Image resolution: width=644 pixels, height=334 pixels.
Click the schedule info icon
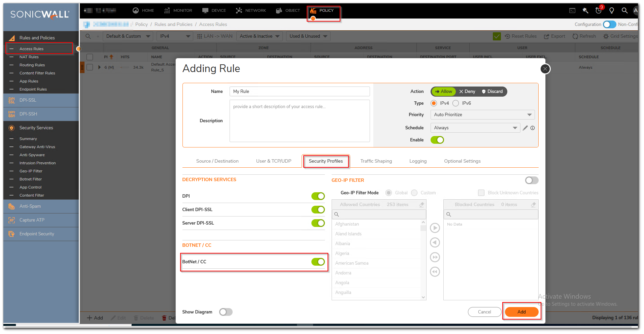tap(533, 128)
